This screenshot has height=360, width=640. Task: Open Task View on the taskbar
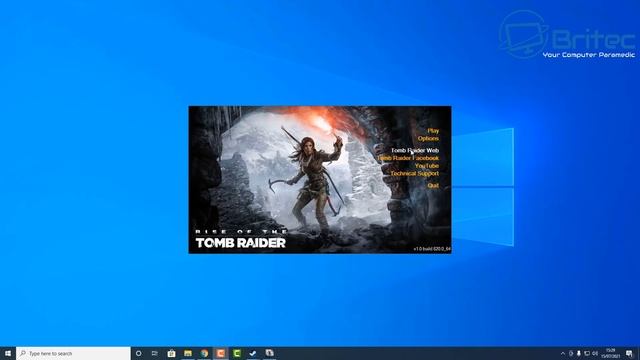155,353
